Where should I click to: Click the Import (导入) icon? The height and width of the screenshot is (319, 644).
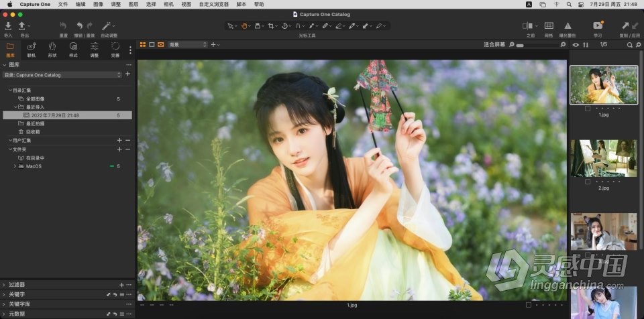(8, 26)
